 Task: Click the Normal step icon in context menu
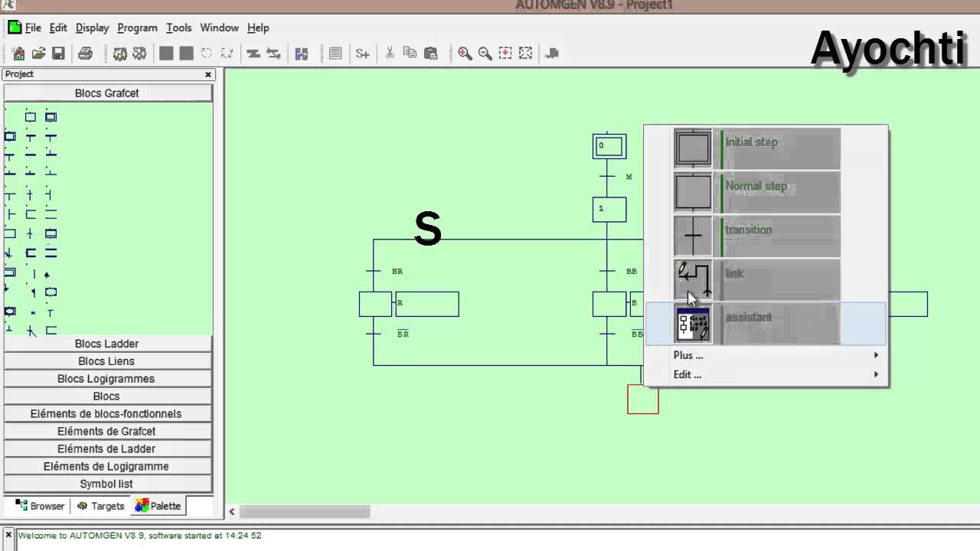pos(693,191)
